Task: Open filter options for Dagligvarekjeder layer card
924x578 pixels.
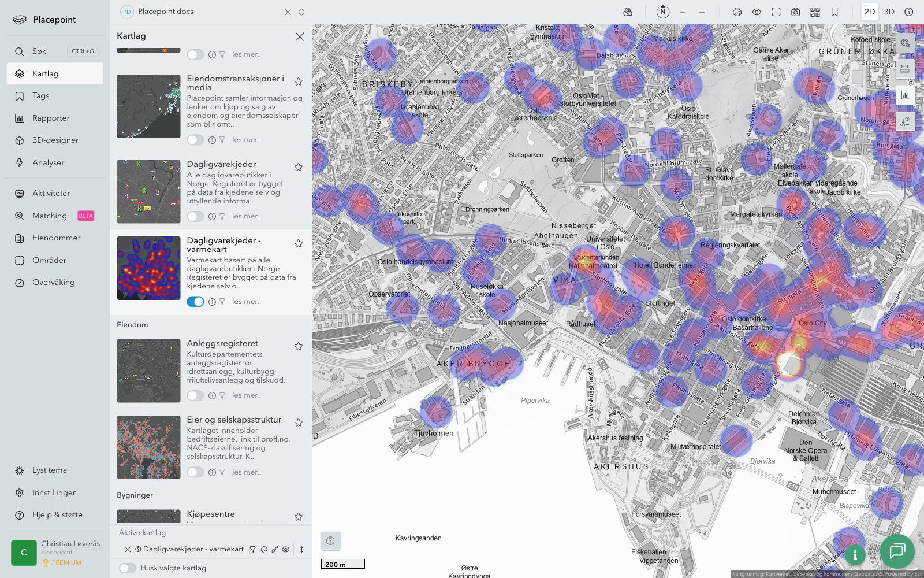Action: pos(222,216)
